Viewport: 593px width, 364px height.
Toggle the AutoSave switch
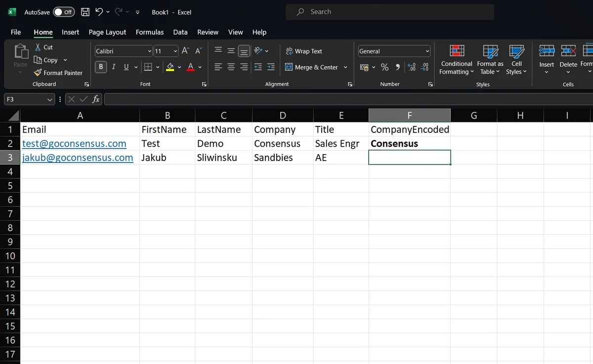pyautogui.click(x=64, y=12)
